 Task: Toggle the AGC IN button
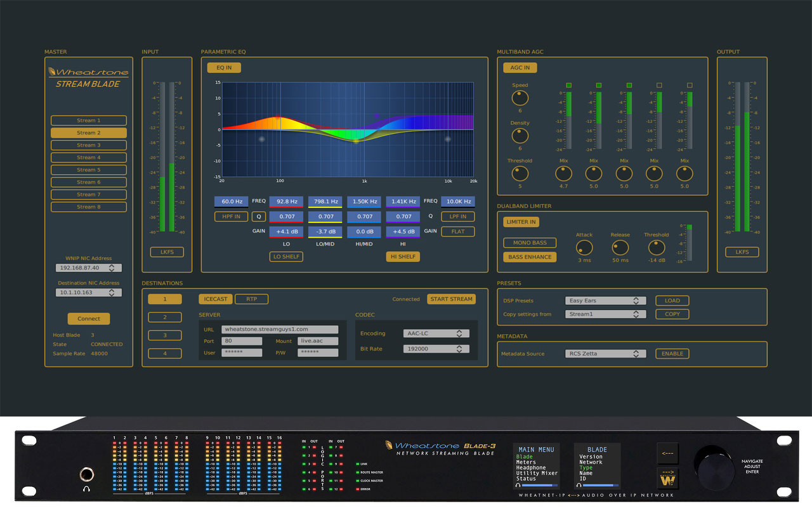pyautogui.click(x=520, y=68)
